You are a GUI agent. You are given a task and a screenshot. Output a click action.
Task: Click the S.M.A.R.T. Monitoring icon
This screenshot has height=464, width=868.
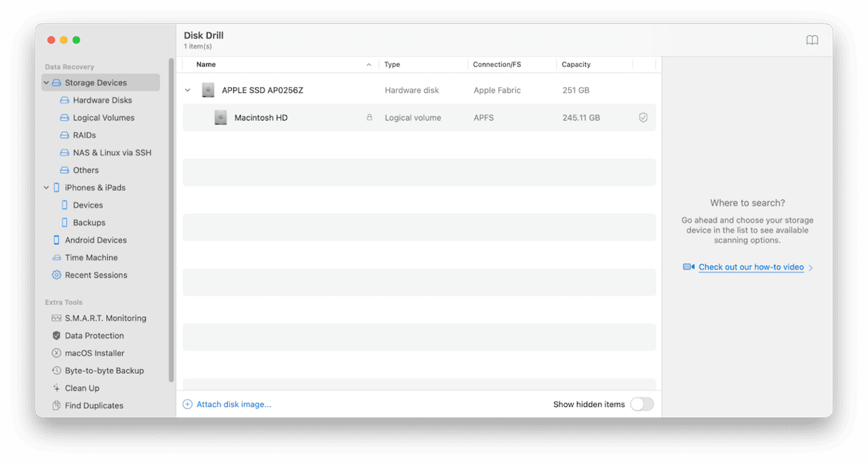[56, 318]
